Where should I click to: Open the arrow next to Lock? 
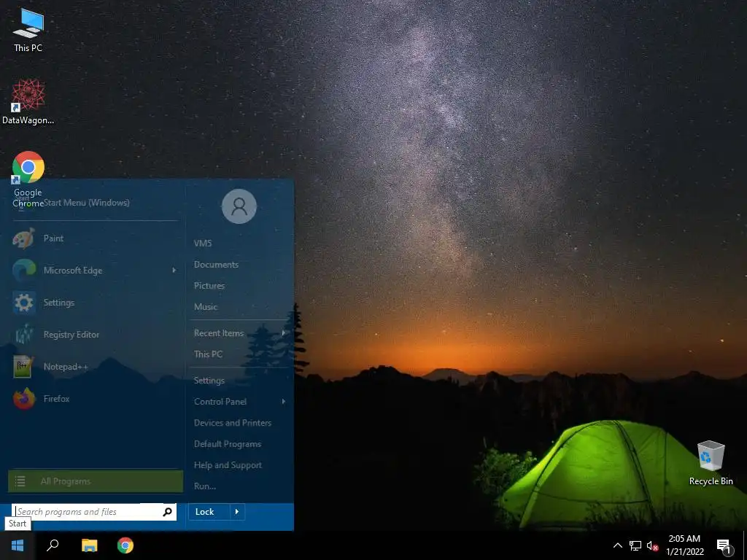coord(237,512)
